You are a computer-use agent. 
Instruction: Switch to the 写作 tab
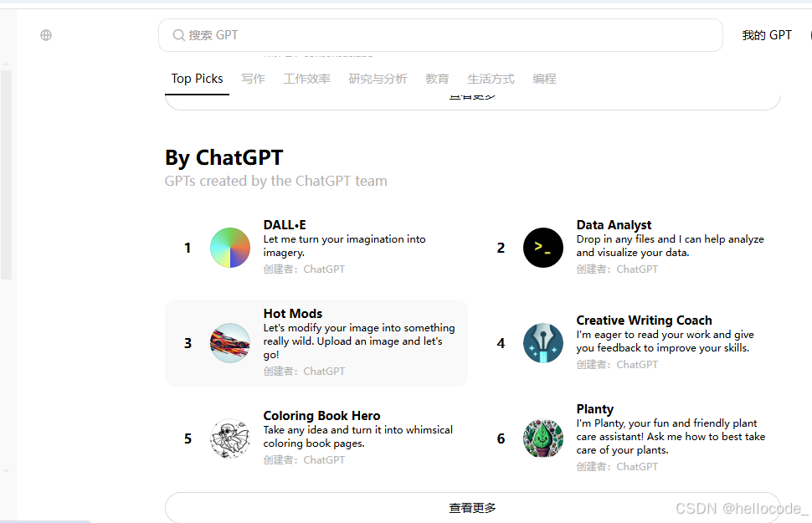click(254, 79)
